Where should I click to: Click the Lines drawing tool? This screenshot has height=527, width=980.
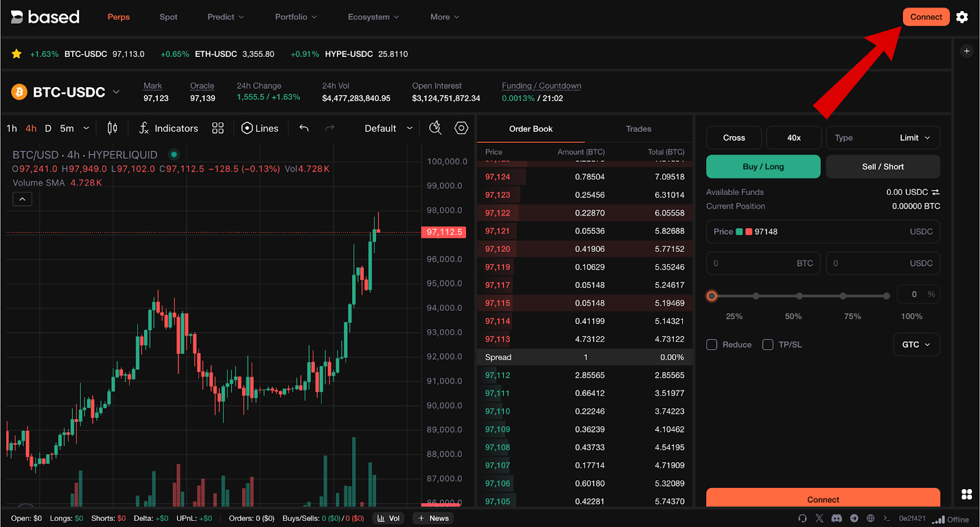(260, 128)
